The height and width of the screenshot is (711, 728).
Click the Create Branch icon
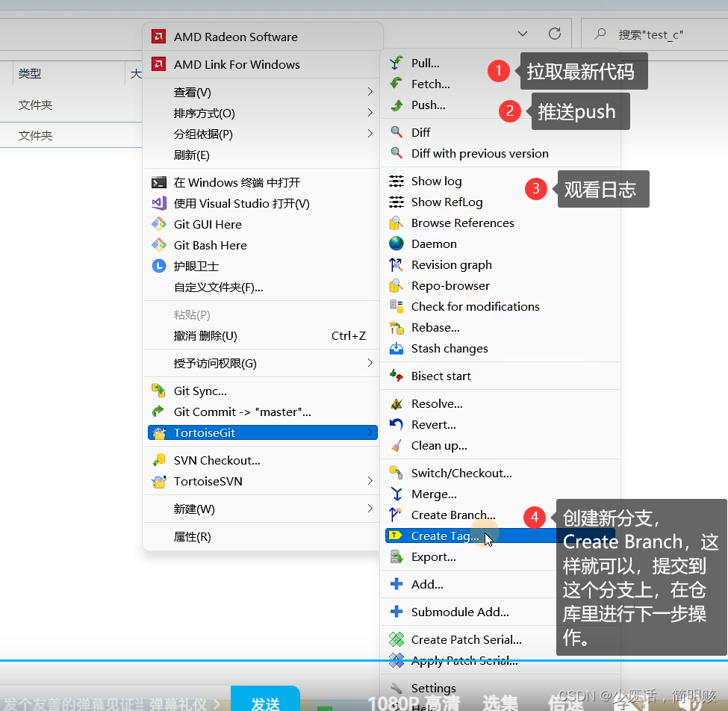point(396,515)
